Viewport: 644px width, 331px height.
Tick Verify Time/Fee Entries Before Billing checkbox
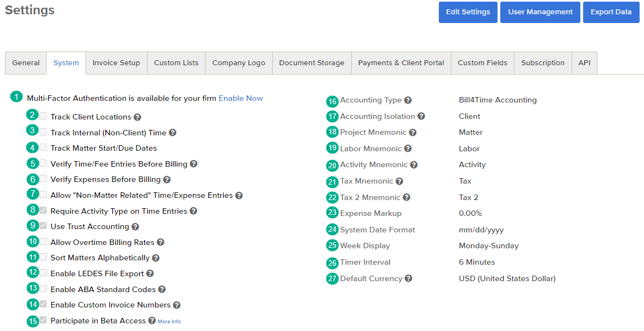[x=43, y=163]
